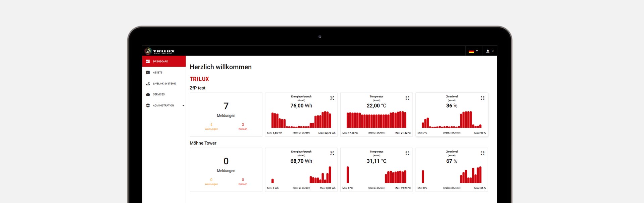
Task: Click the 76,00 Wh energy value
Action: click(x=301, y=106)
